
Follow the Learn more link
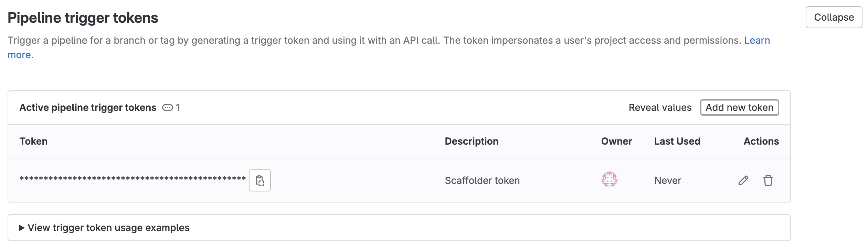[x=757, y=41]
